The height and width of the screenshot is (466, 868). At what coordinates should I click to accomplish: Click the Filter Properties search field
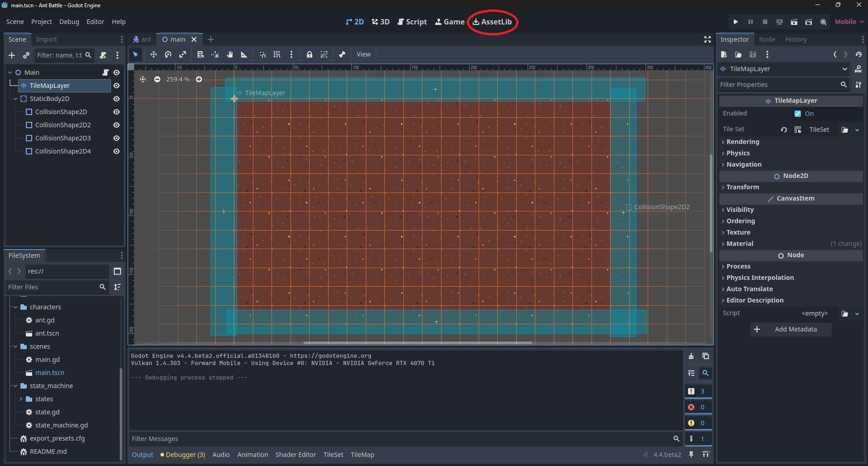[x=784, y=85]
